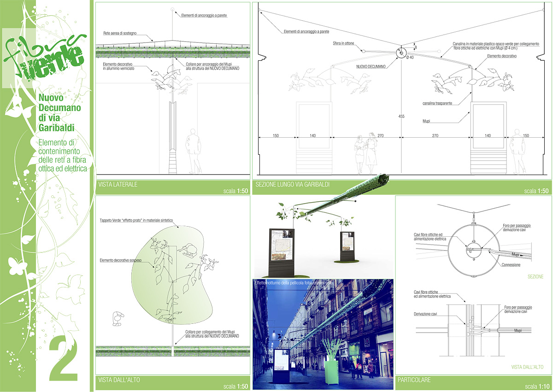Select the "VISTA LATERALE" panel caption
This screenshot has width=553, height=392.
pyautogui.click(x=118, y=185)
